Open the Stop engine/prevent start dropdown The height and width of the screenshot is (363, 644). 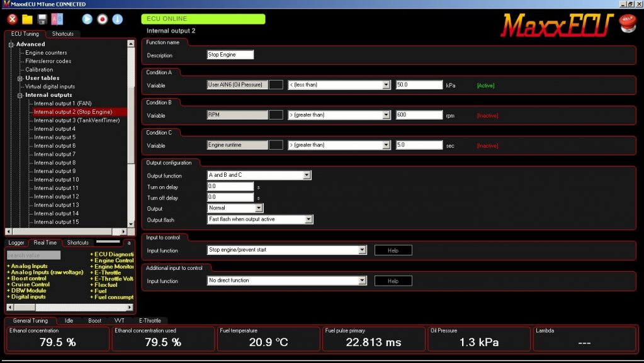coord(362,250)
